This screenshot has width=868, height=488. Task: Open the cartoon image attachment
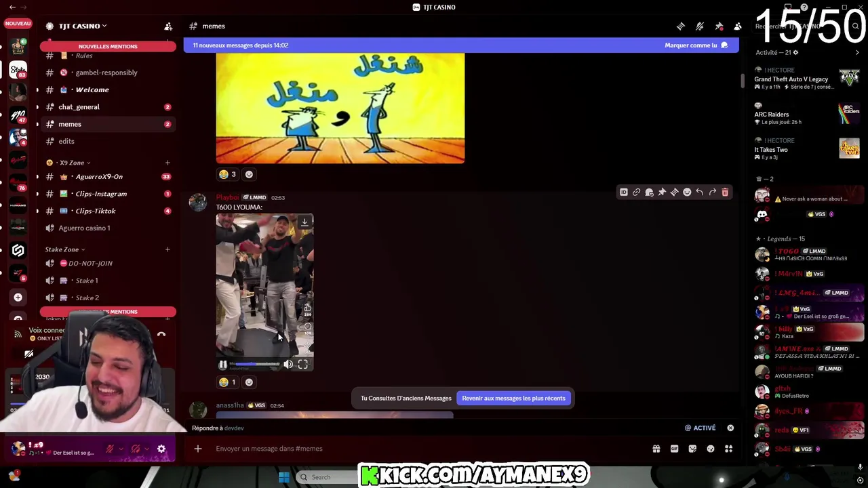click(340, 108)
